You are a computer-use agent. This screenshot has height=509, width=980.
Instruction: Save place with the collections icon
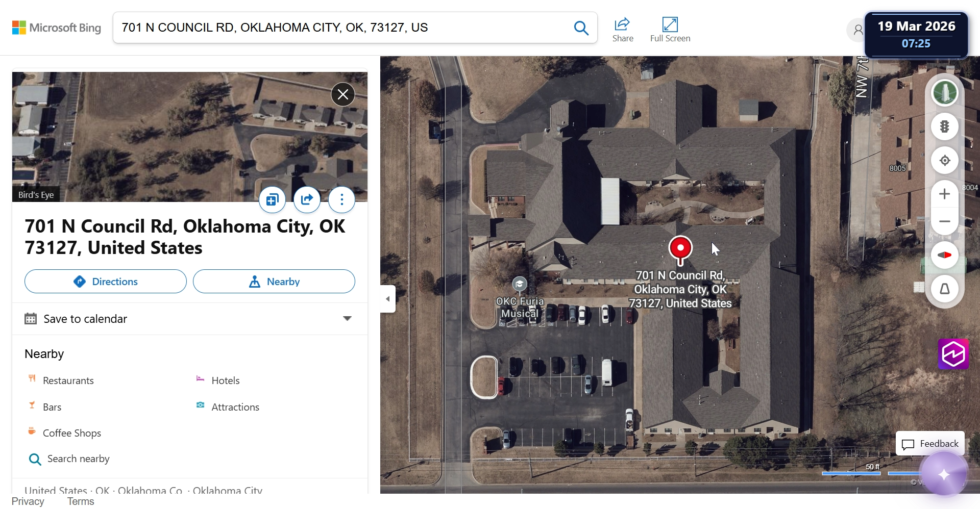(x=273, y=199)
